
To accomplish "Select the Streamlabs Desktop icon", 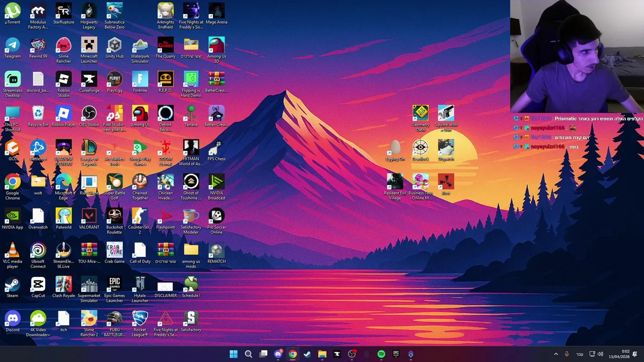I will [x=13, y=85].
